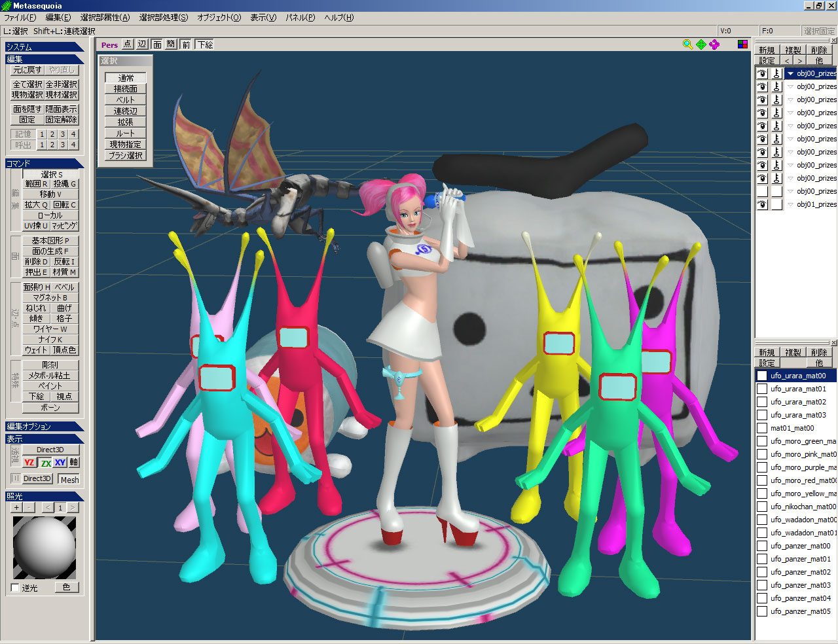Go to next light with > arrow
The image size is (838, 644).
73,507
